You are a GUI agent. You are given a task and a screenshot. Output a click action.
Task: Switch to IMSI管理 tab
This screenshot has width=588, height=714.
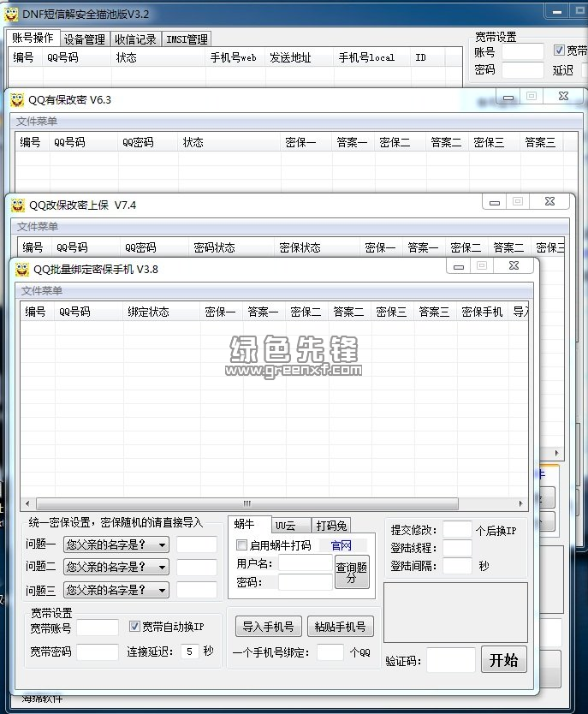(187, 39)
